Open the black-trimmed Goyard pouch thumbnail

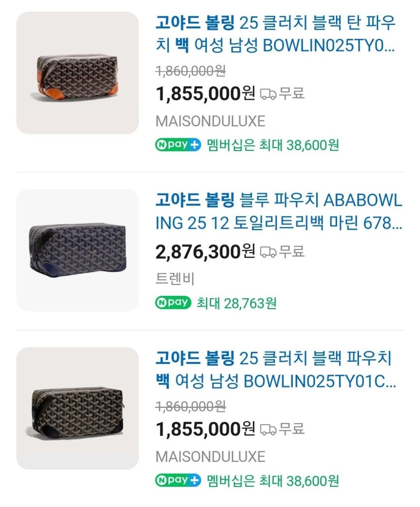78,408
